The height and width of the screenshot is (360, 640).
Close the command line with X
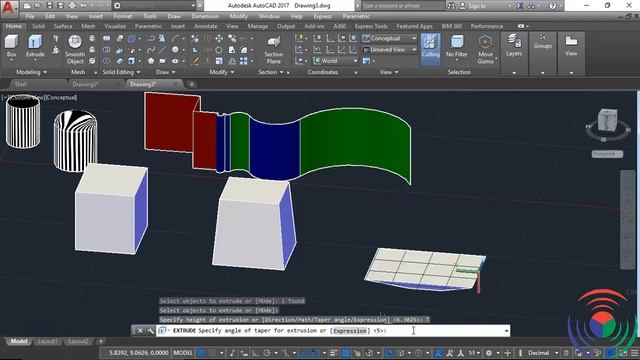click(140, 331)
